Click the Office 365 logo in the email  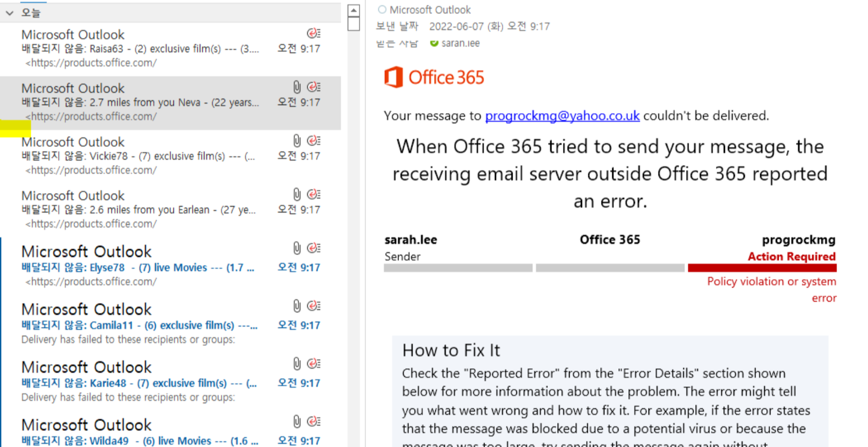[434, 77]
